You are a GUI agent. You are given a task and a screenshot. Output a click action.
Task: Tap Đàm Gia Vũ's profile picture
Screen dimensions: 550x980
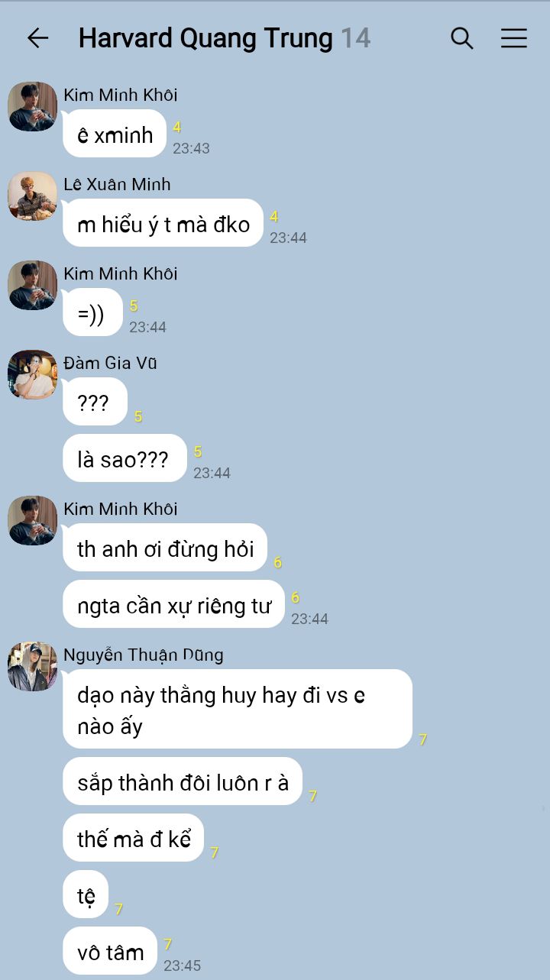[33, 375]
